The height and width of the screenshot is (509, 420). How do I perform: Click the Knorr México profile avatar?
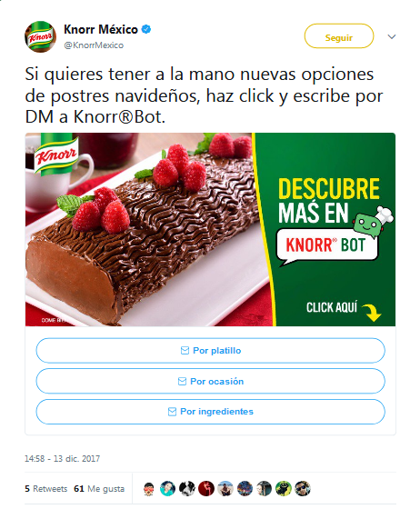coord(40,36)
